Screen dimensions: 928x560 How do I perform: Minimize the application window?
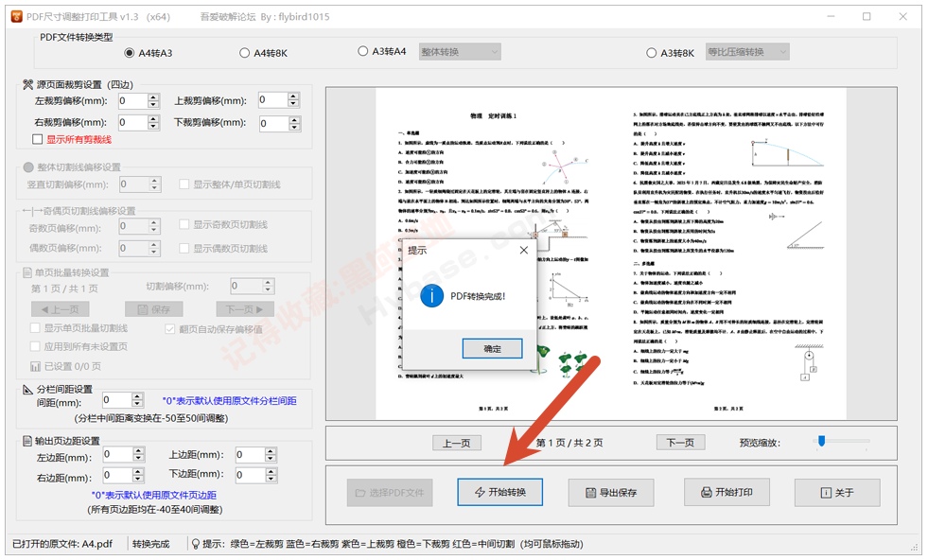coord(831,17)
